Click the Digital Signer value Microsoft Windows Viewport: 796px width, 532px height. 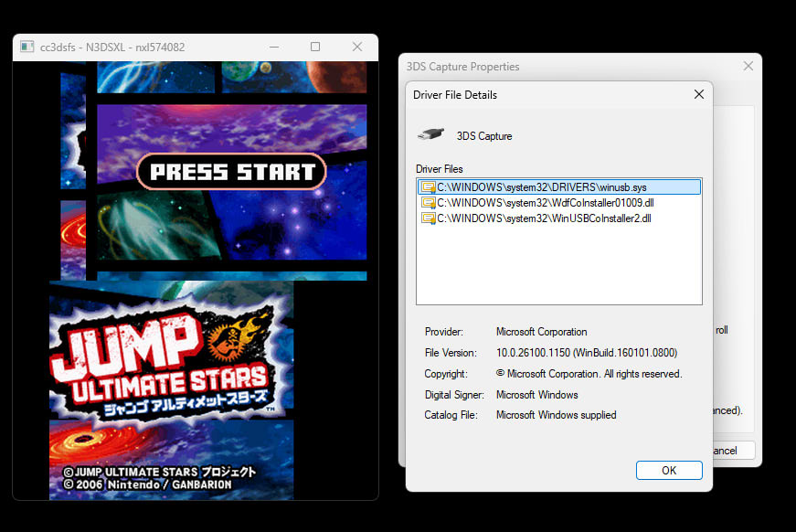pyautogui.click(x=536, y=395)
